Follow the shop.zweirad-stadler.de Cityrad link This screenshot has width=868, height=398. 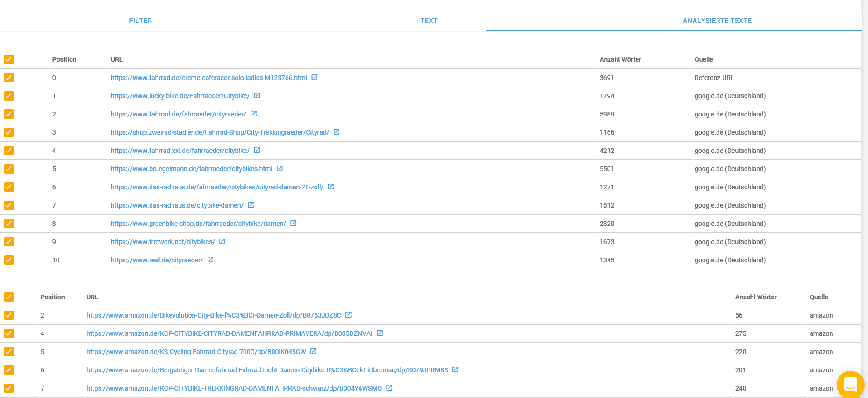click(220, 132)
